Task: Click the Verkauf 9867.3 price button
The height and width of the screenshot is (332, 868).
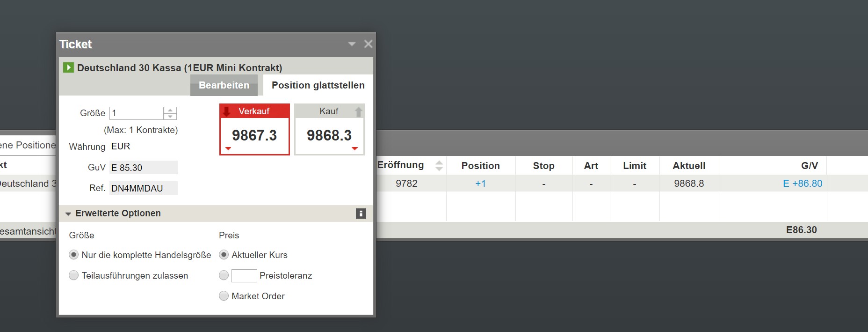Action: click(x=254, y=135)
